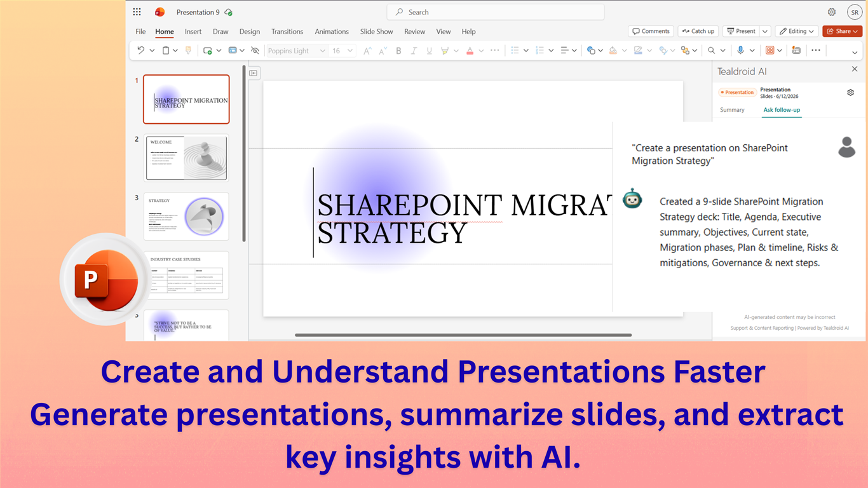This screenshot has height=488, width=868.
Task: Open the Paste options dropdown arrow
Action: point(175,50)
